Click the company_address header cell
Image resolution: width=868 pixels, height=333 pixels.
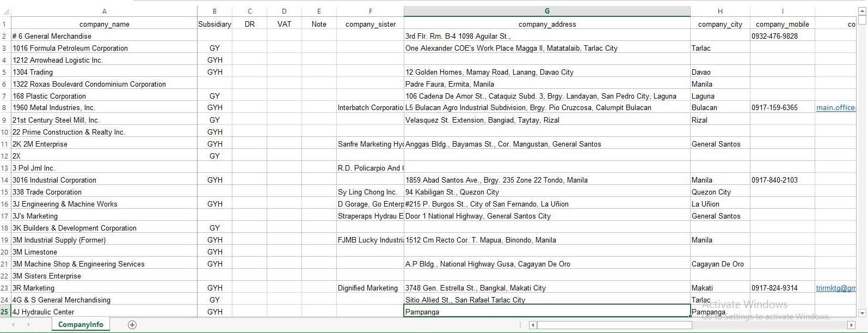547,24
